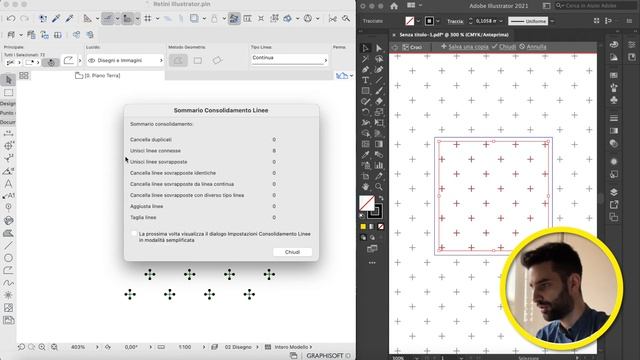The image size is (640, 360).
Task: Expand the 02 Disegno chevron in status bar
Action: click(257, 347)
